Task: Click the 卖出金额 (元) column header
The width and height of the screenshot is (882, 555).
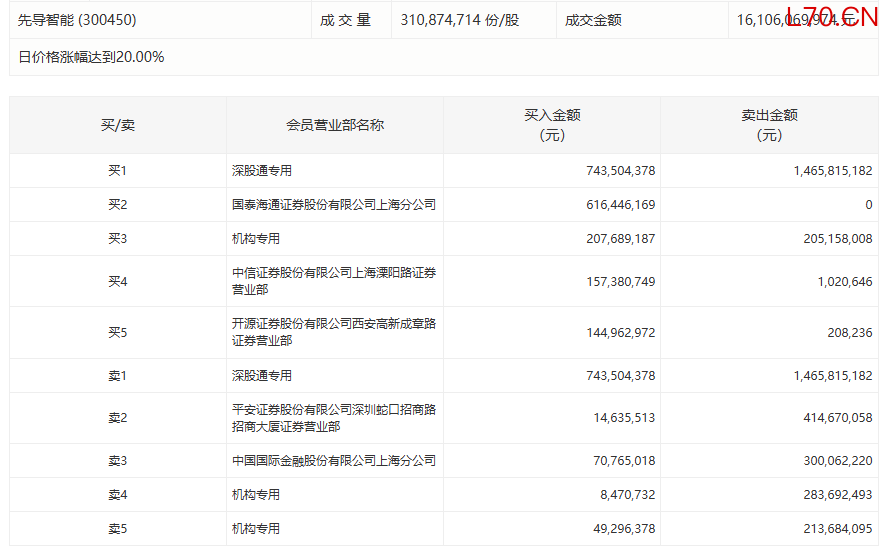Action: [x=769, y=125]
